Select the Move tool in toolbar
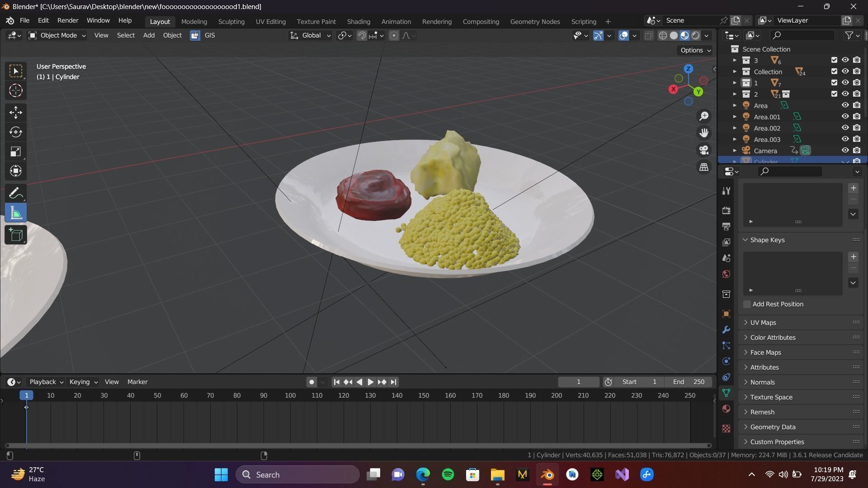Screen dimensions: 868x488 coord(16,112)
